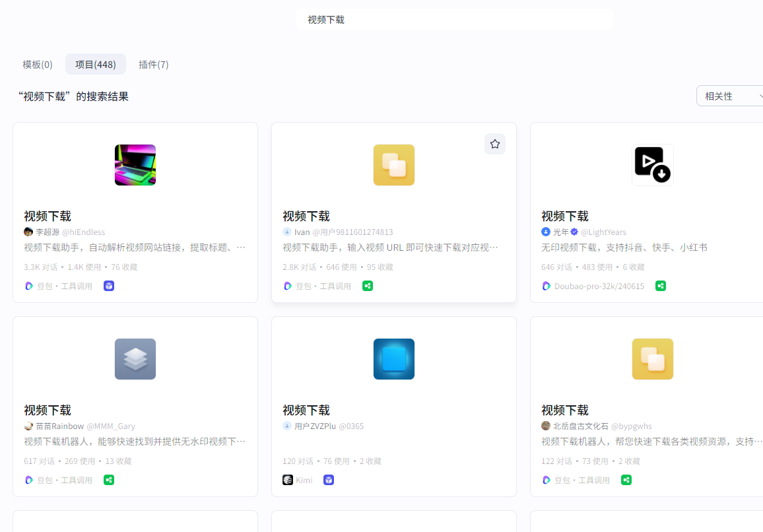The height and width of the screenshot is (532, 763).
Task: Switch to the 插件(7) tab
Action: point(154,64)
